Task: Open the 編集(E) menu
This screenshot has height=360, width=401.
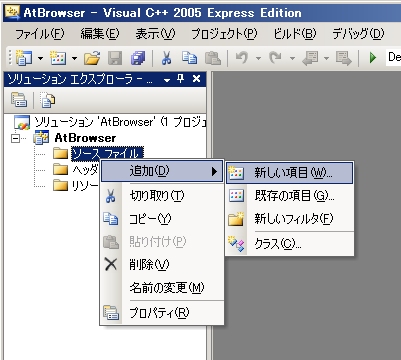Action: point(100,34)
